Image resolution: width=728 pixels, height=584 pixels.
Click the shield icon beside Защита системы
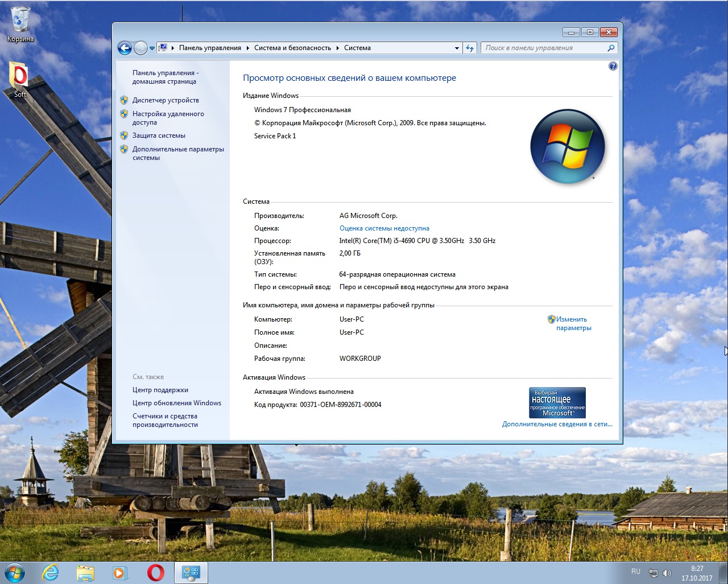(124, 135)
